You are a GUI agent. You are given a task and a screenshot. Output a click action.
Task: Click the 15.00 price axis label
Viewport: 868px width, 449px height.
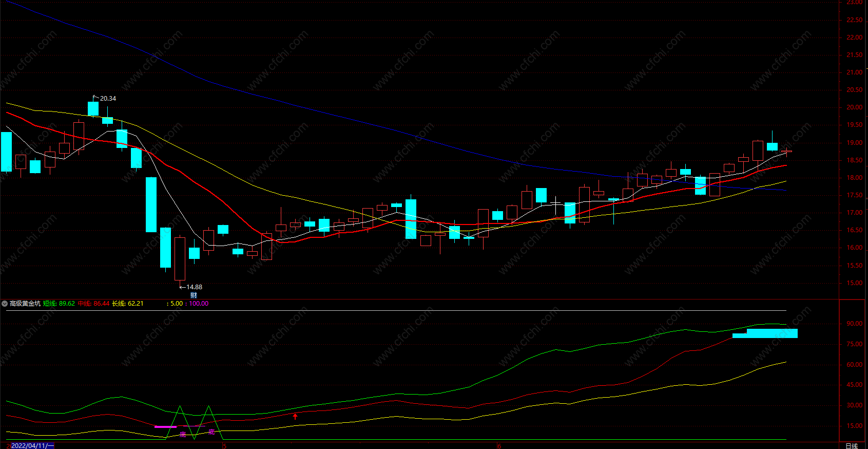point(854,283)
